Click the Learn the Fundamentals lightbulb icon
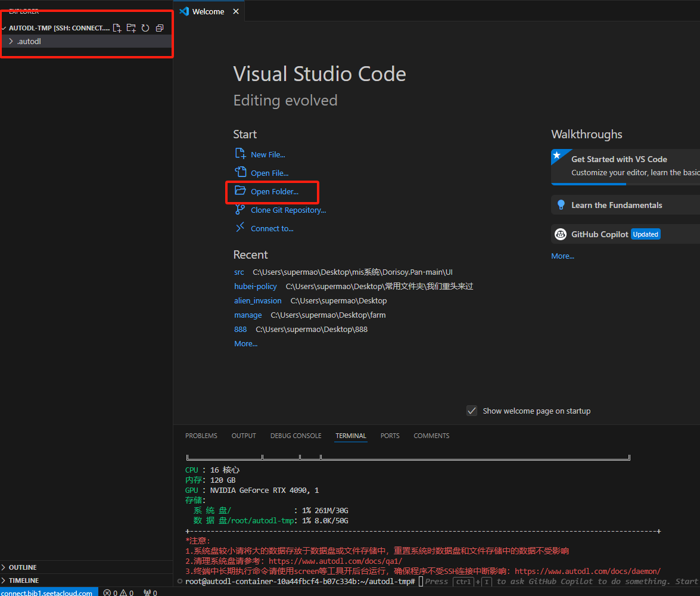 tap(561, 205)
